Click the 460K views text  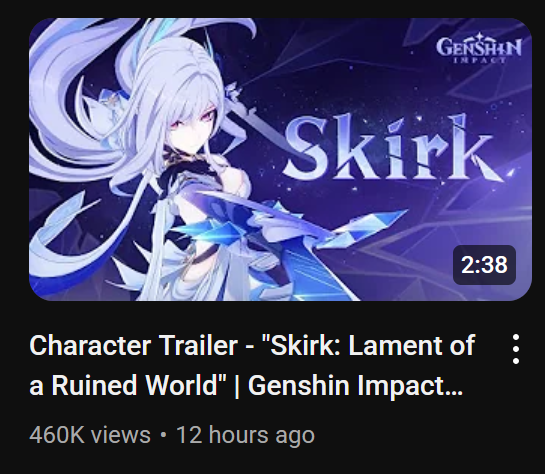[x=90, y=434]
